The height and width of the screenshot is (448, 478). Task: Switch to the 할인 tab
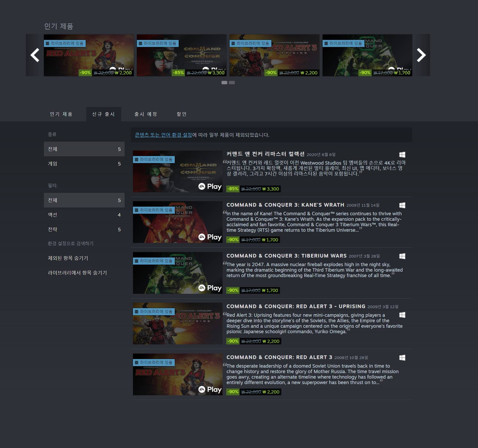tap(182, 114)
